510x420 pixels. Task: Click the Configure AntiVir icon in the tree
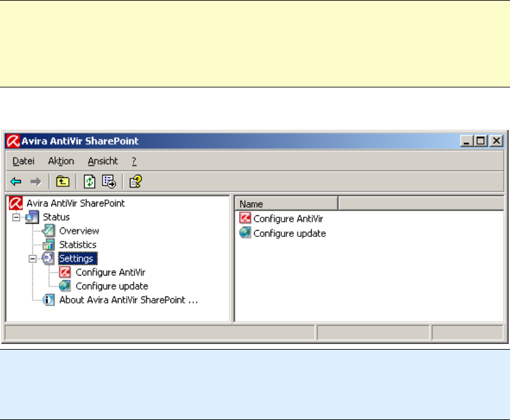(x=65, y=272)
